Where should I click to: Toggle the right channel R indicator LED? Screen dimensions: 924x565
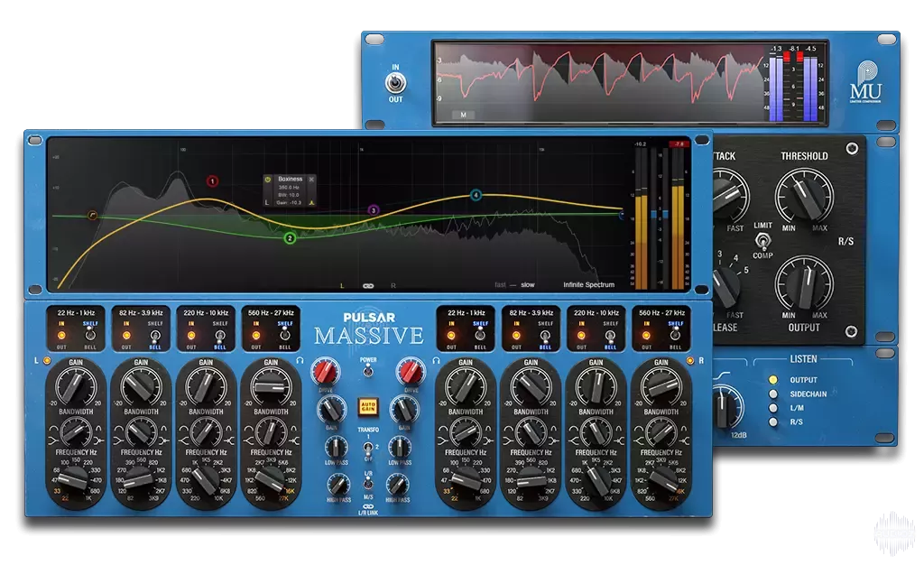(x=689, y=360)
